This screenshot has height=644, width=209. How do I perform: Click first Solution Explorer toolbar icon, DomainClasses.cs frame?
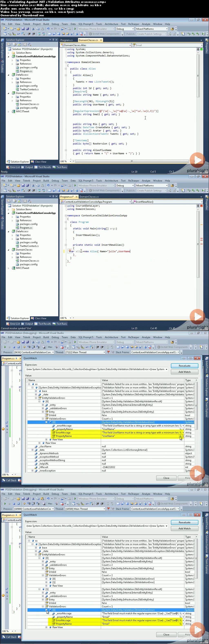point(9,44)
